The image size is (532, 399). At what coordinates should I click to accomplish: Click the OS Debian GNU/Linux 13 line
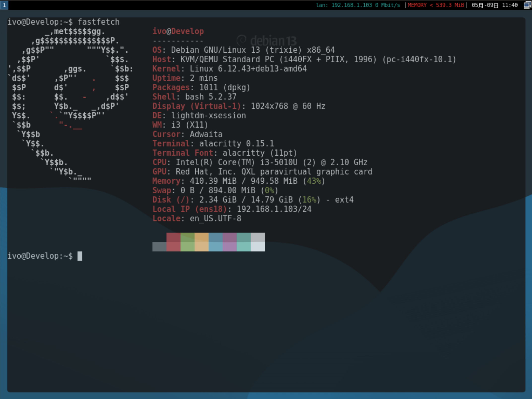[x=244, y=50]
